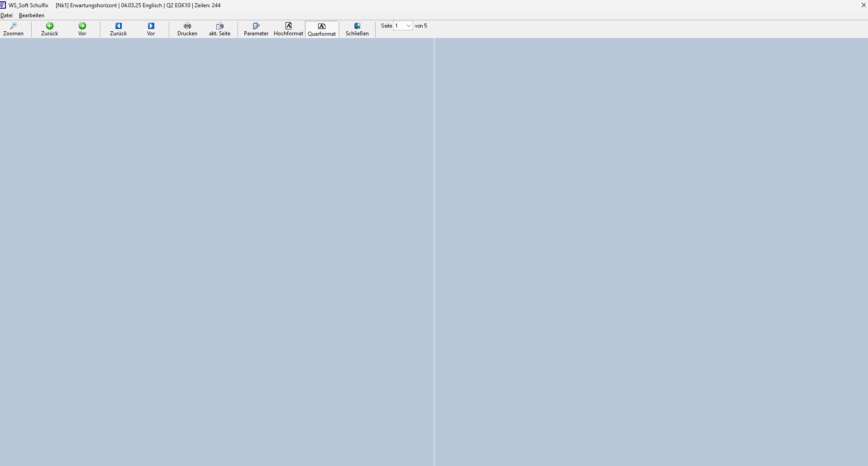Close the window with the X button
The width and height of the screenshot is (868, 466).
[x=863, y=5]
